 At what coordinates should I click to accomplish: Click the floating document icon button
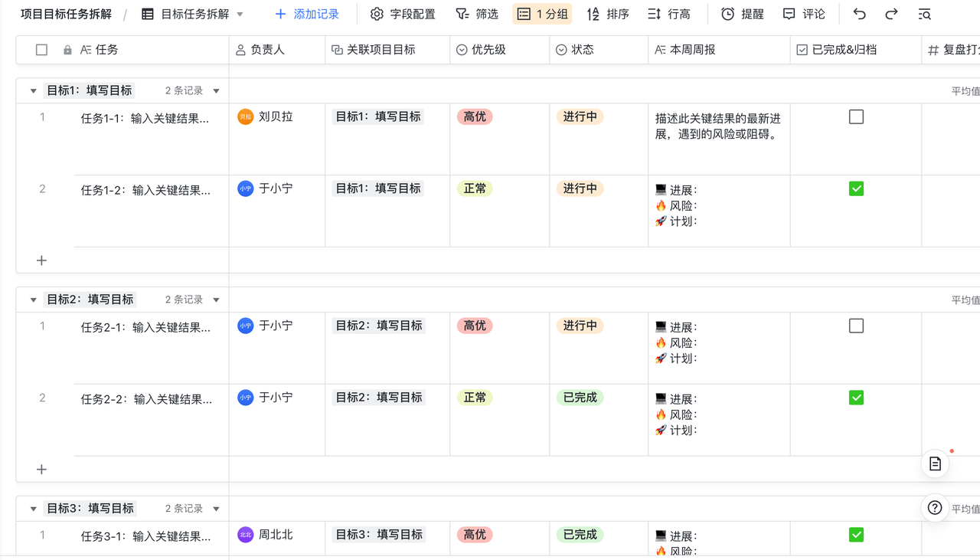coord(935,463)
